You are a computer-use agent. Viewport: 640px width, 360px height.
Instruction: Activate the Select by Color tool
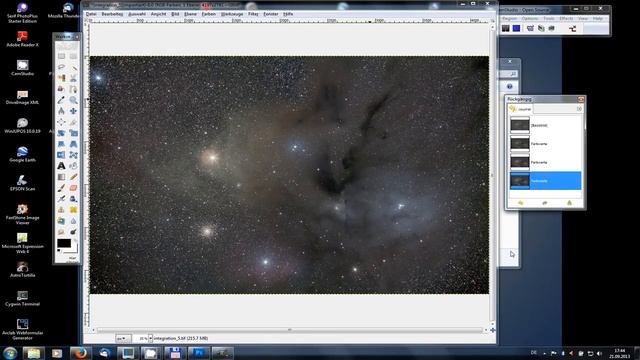[61, 78]
